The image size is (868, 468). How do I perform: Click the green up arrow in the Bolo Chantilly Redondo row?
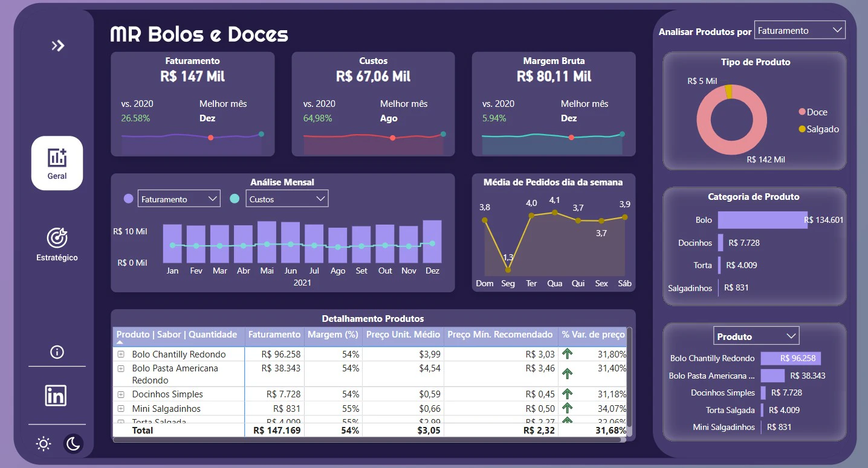tap(567, 354)
